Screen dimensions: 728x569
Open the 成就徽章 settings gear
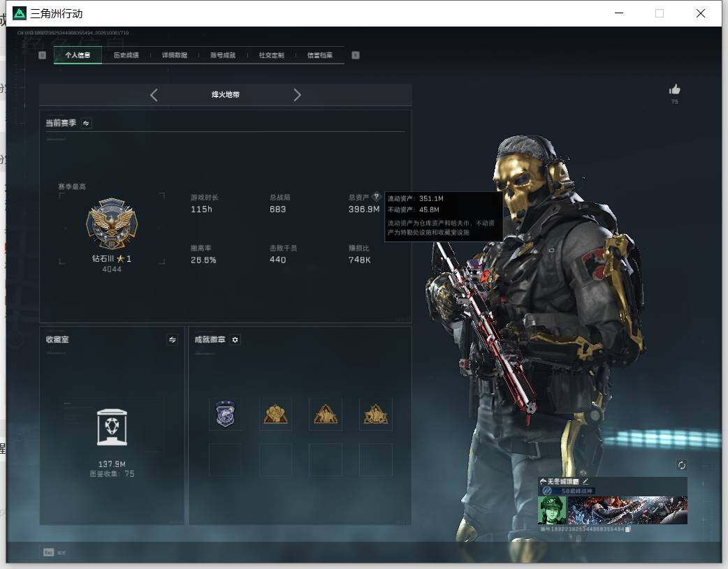[x=235, y=340]
